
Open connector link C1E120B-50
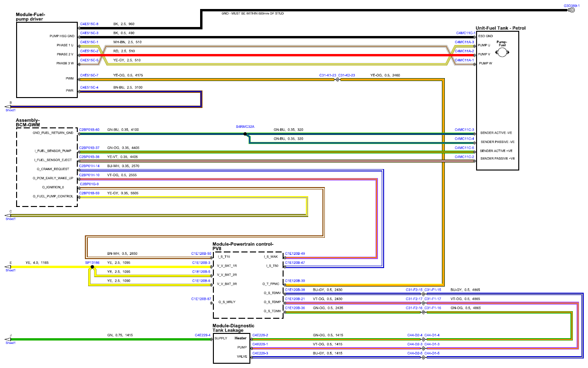click(202, 253)
